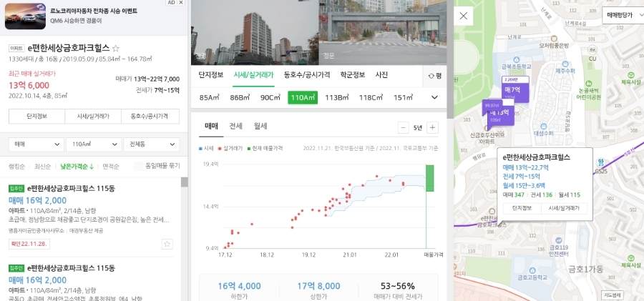The height and width of the screenshot is (301, 644).
Task: Click 시세/실거래가 in the map popup
Action: (564, 208)
